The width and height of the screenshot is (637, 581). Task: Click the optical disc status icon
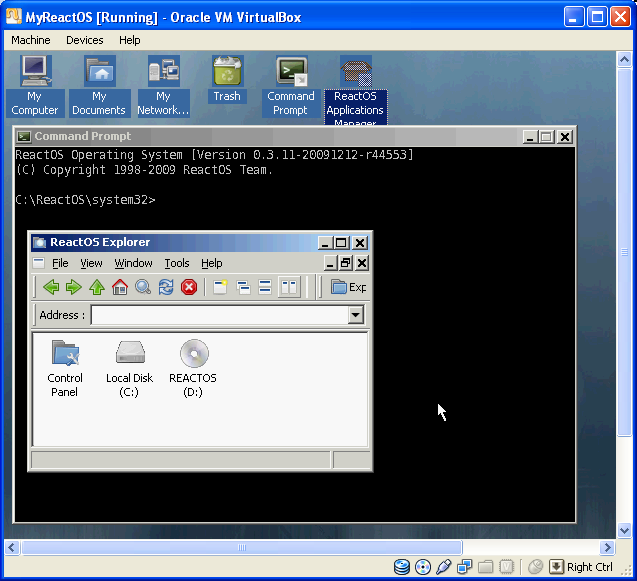(x=423, y=567)
